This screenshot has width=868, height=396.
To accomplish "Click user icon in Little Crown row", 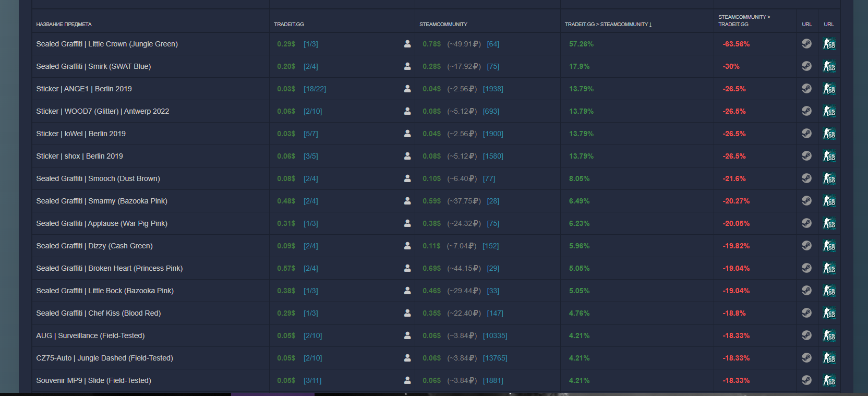I will 407,44.
